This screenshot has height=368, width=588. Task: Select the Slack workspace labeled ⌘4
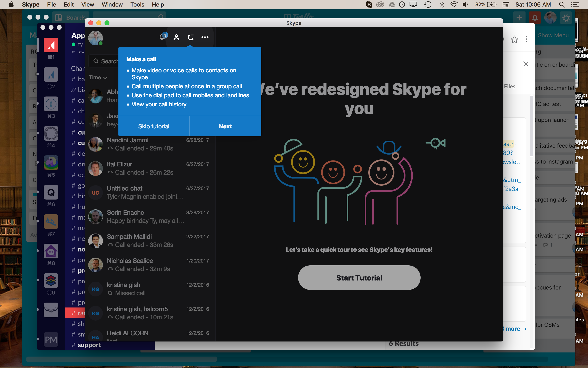[51, 133]
